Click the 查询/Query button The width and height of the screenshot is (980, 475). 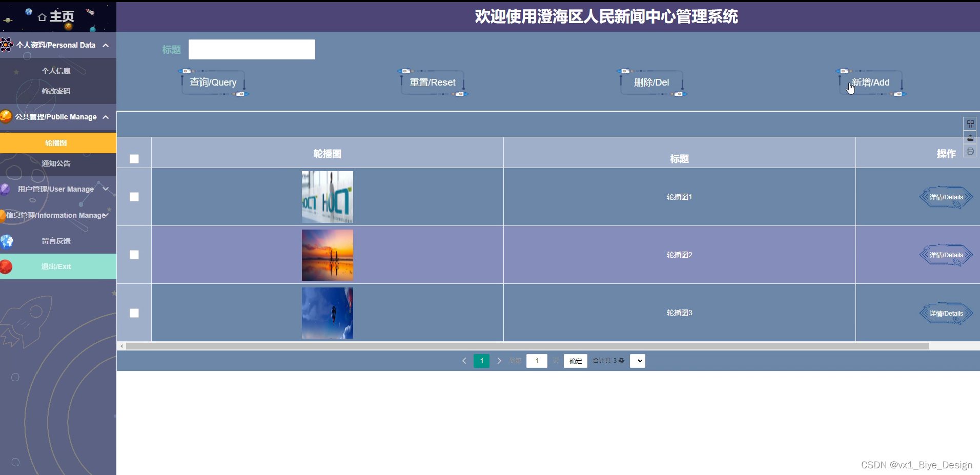click(x=213, y=82)
